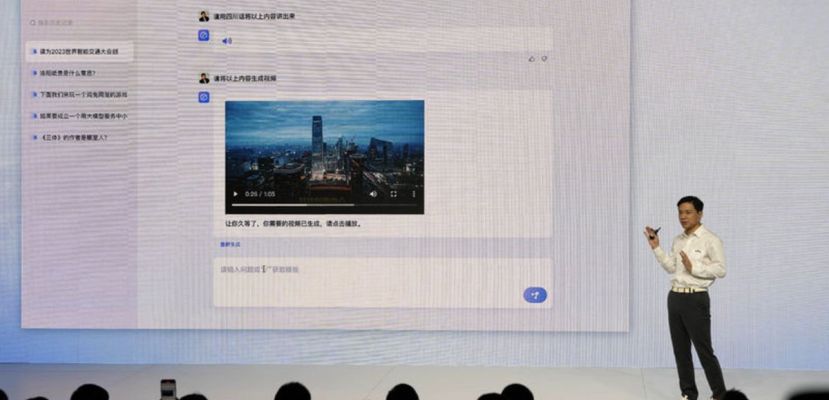Click the blue send button in input box

tap(535, 294)
